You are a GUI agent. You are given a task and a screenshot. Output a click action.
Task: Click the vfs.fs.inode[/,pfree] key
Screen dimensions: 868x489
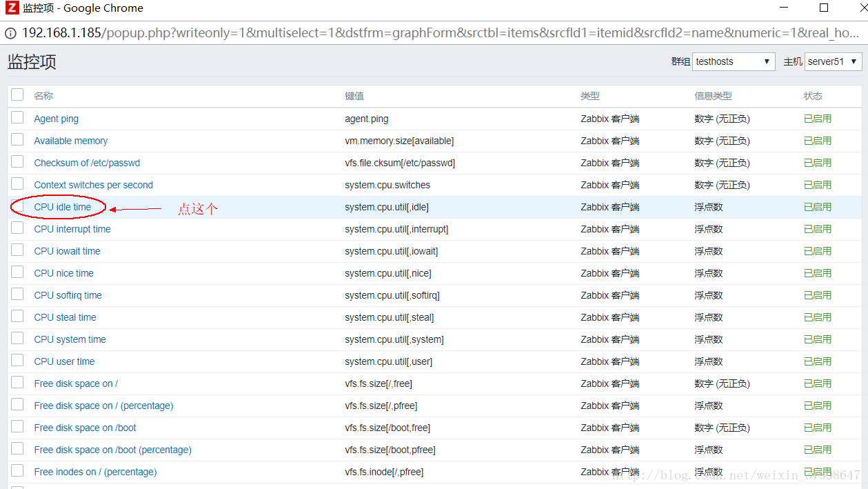[x=384, y=472]
